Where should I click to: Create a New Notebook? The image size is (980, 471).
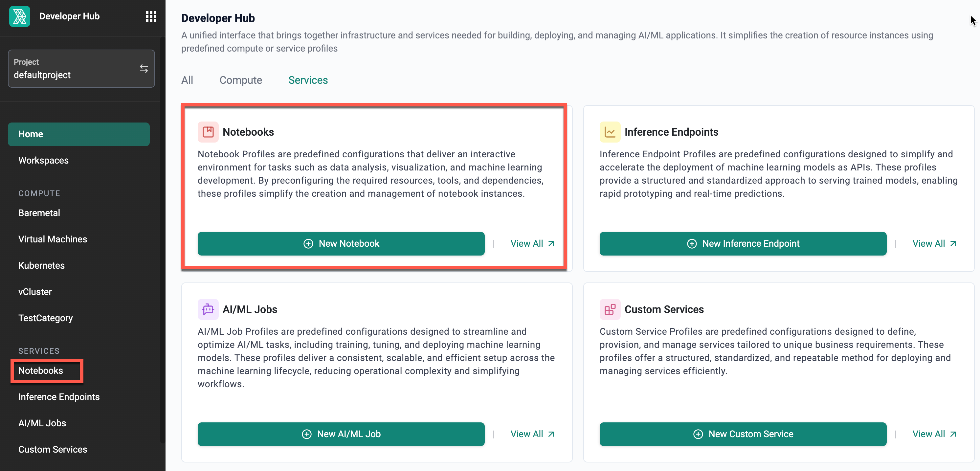point(341,243)
